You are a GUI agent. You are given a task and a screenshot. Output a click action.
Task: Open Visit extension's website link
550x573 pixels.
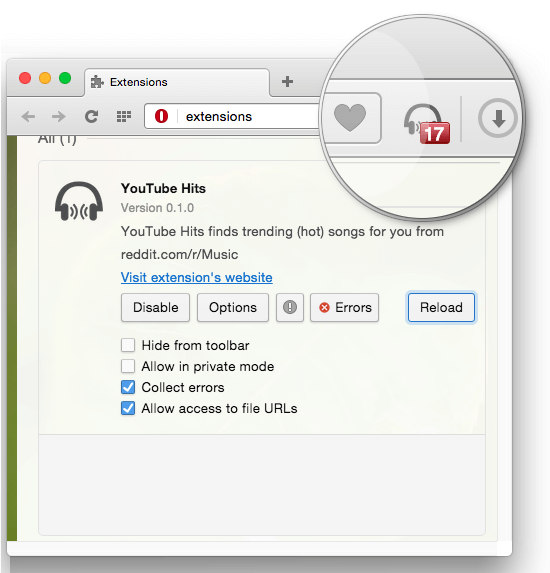[197, 277]
